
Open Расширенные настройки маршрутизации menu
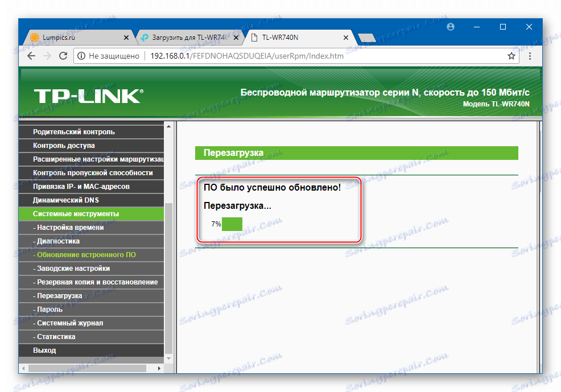click(x=91, y=159)
